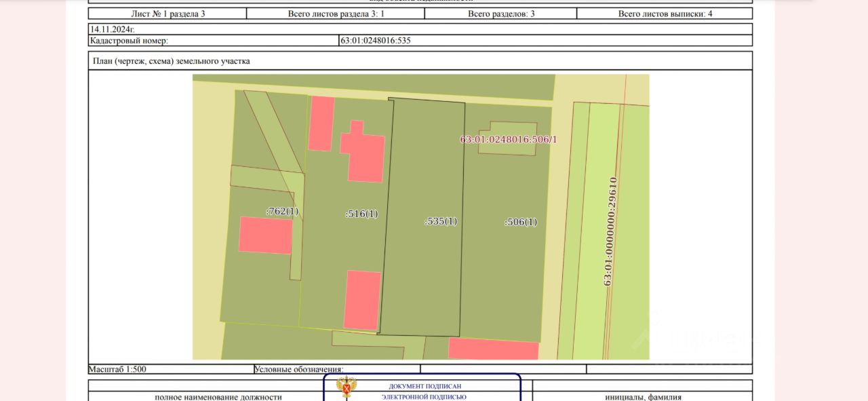868x401 pixels.
Task: Select cadastral number 63:01:0248016:535
Action: tap(376, 41)
